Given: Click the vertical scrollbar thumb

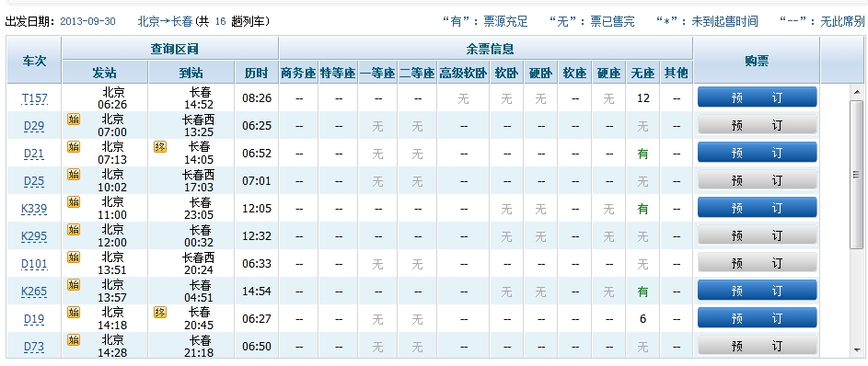Looking at the screenshot, I should pos(856,174).
